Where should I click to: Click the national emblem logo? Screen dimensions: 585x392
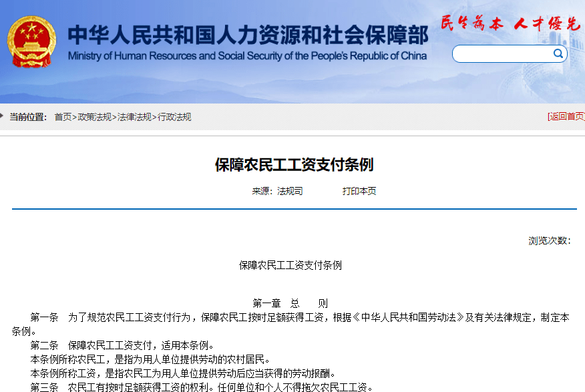click(x=31, y=43)
